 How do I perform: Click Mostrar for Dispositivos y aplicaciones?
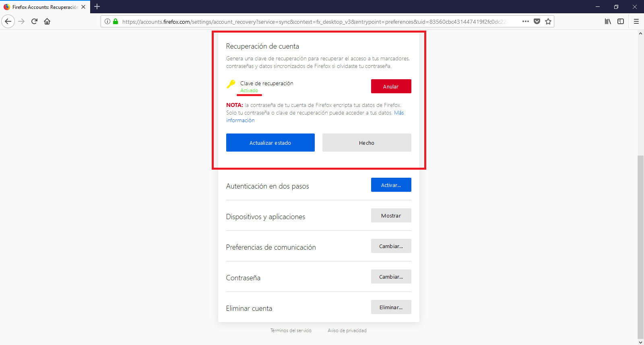pos(391,216)
